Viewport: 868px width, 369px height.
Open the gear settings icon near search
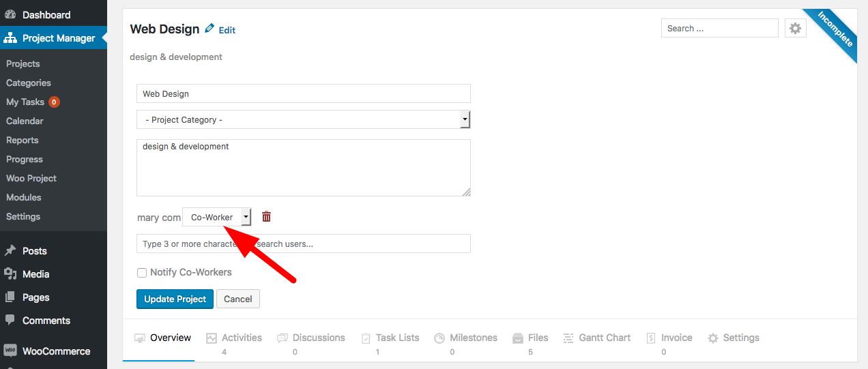coord(795,28)
